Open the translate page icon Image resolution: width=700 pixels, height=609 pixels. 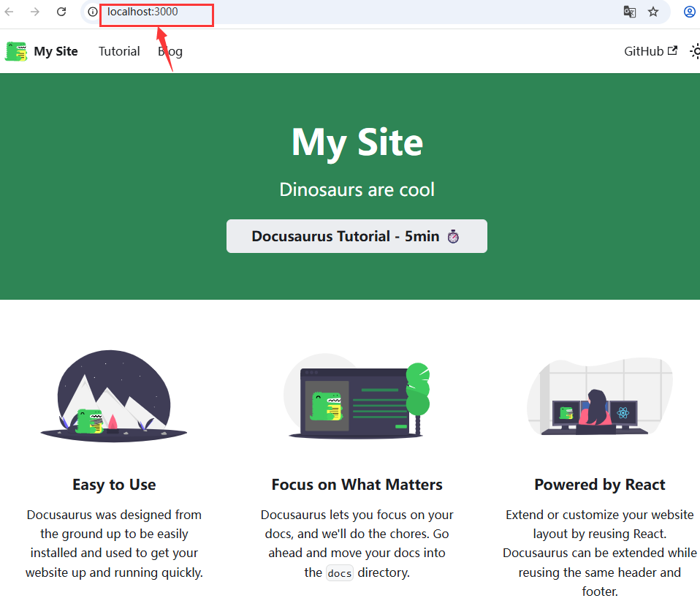[x=629, y=12]
